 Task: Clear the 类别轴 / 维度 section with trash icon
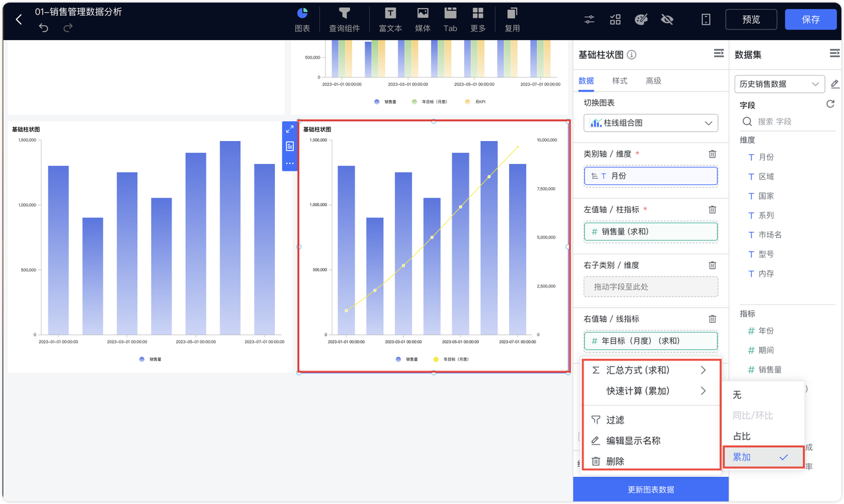coord(712,154)
